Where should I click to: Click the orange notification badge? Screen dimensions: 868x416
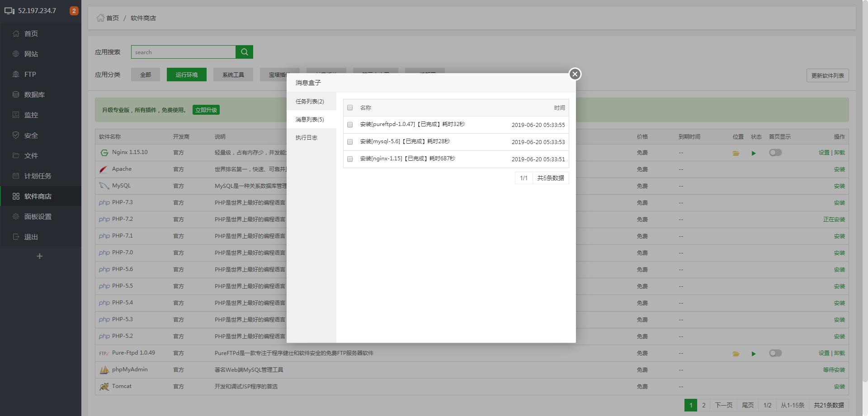point(74,11)
